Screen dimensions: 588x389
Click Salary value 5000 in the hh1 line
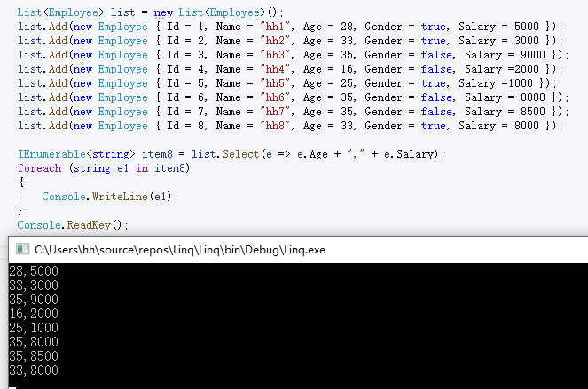point(527,27)
